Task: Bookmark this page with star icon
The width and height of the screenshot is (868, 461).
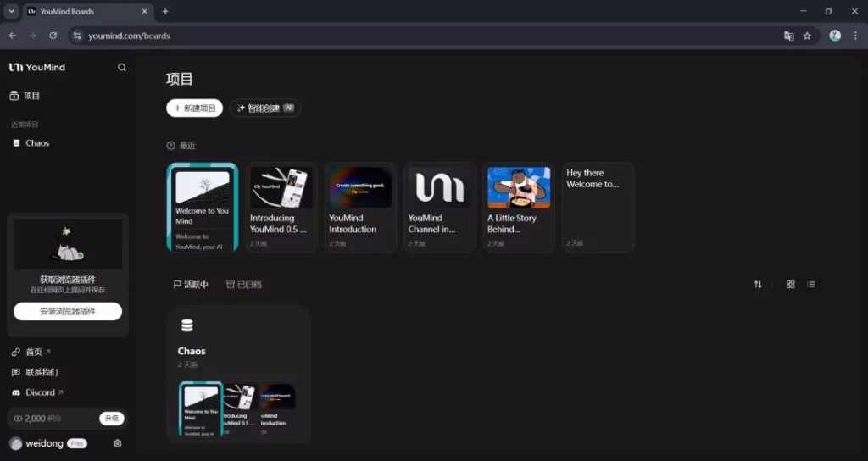Action: tap(807, 36)
